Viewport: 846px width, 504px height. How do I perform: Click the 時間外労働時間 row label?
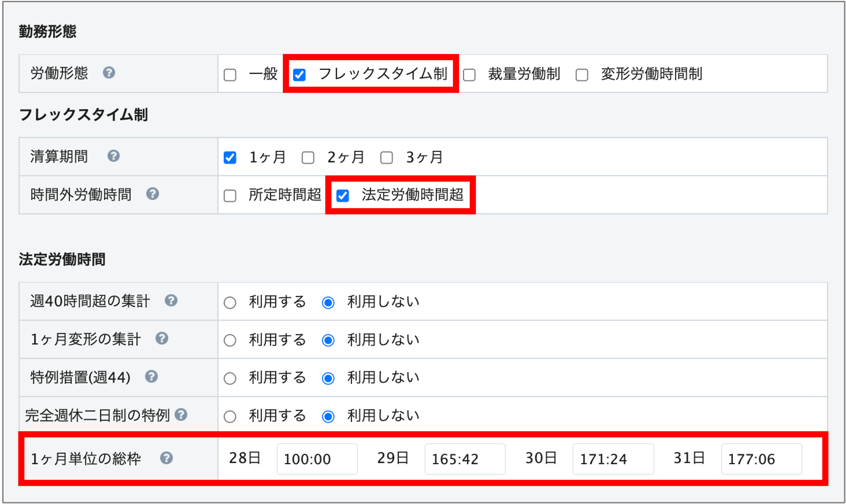coord(81,194)
